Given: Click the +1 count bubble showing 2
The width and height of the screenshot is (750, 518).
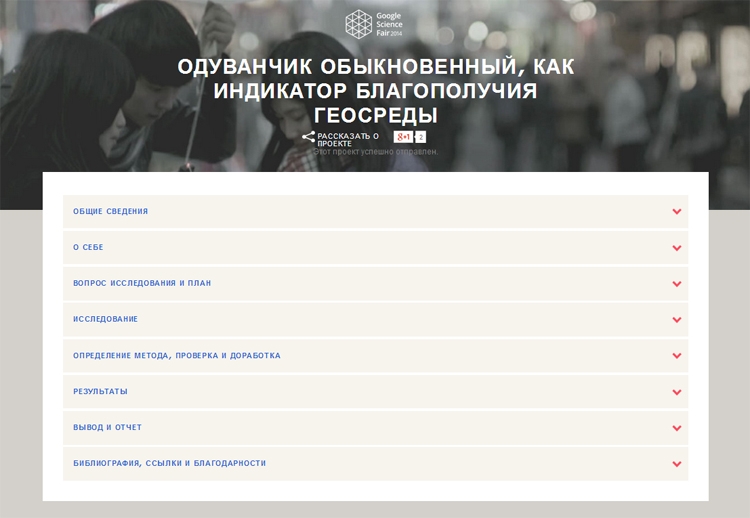Looking at the screenshot, I should pos(420,137).
